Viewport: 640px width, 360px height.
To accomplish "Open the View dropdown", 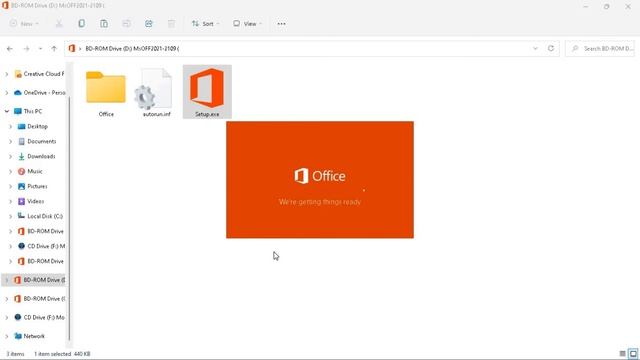I will coord(247,24).
